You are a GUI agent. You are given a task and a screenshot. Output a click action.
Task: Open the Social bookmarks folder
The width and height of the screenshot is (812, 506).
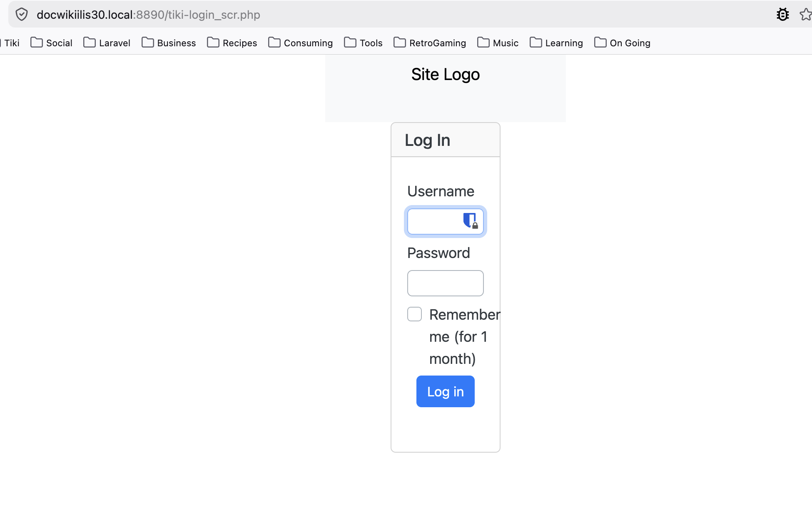click(52, 43)
